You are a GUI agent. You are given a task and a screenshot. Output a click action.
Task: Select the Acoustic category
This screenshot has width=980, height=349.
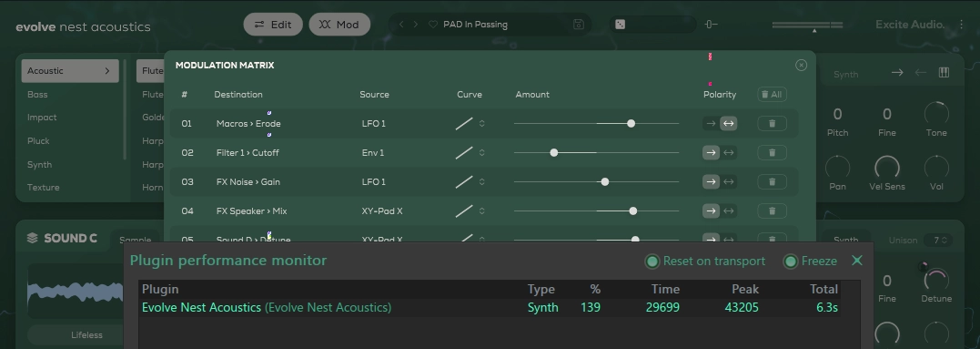pos(70,71)
